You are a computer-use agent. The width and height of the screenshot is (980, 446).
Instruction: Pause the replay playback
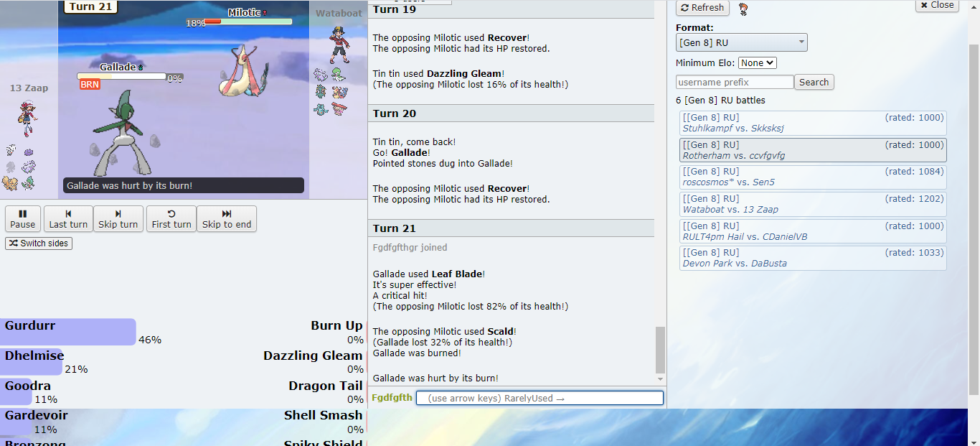[23, 219]
